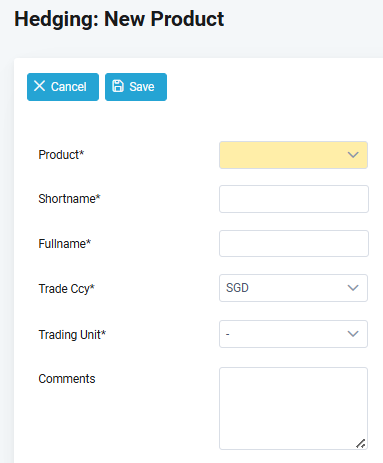Screen dimensions: 383x463
Task: Click the Comments box resize handle
Action: 361,444
